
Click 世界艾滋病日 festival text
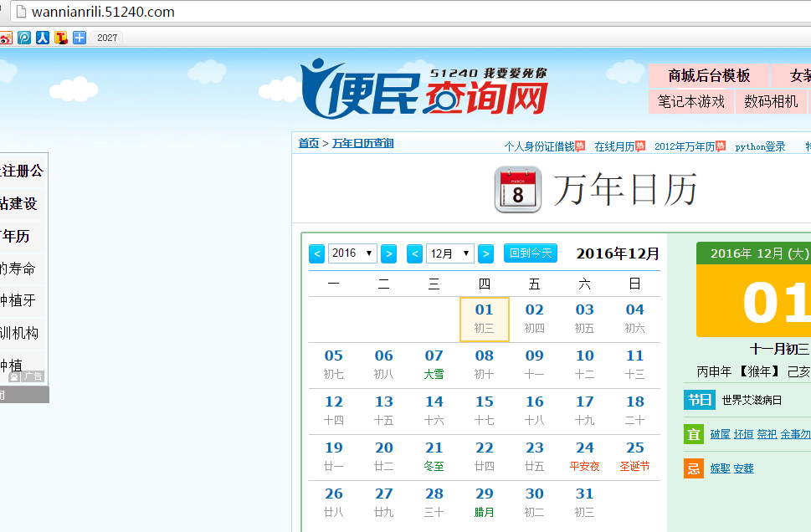(752, 400)
